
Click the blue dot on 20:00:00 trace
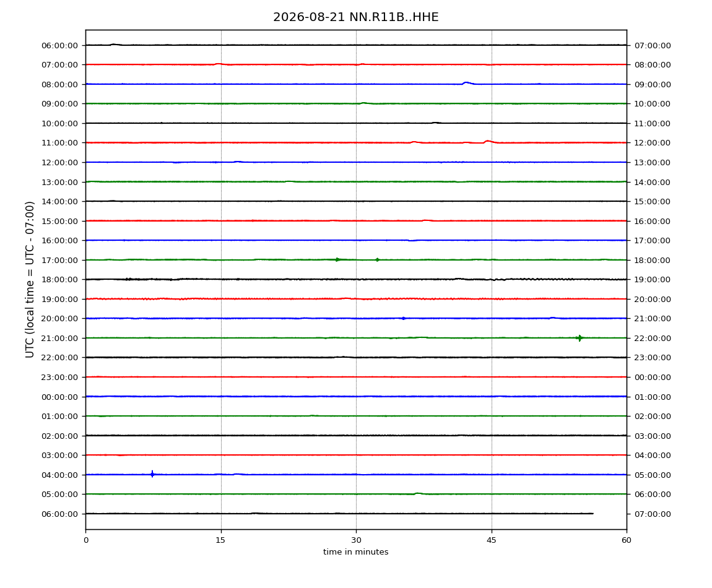[403, 318]
